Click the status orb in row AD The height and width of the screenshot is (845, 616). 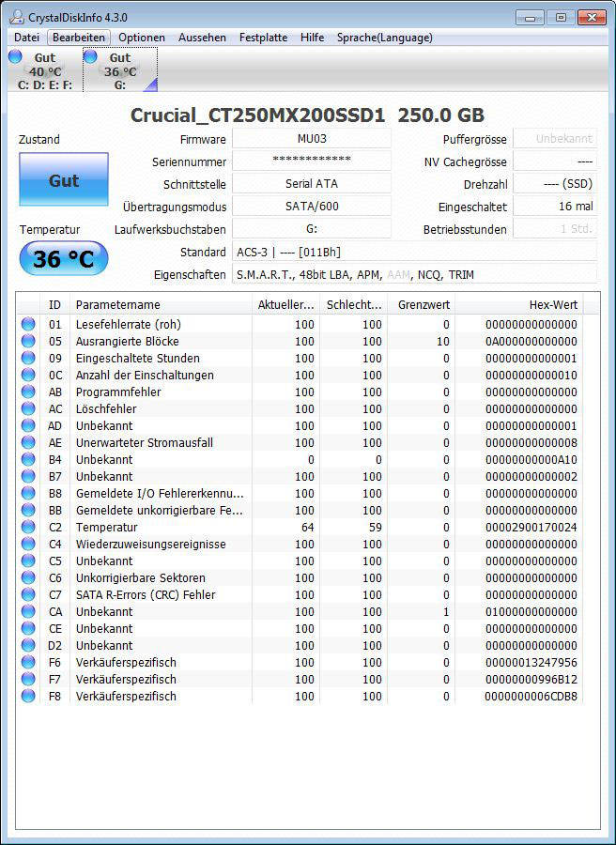28,425
